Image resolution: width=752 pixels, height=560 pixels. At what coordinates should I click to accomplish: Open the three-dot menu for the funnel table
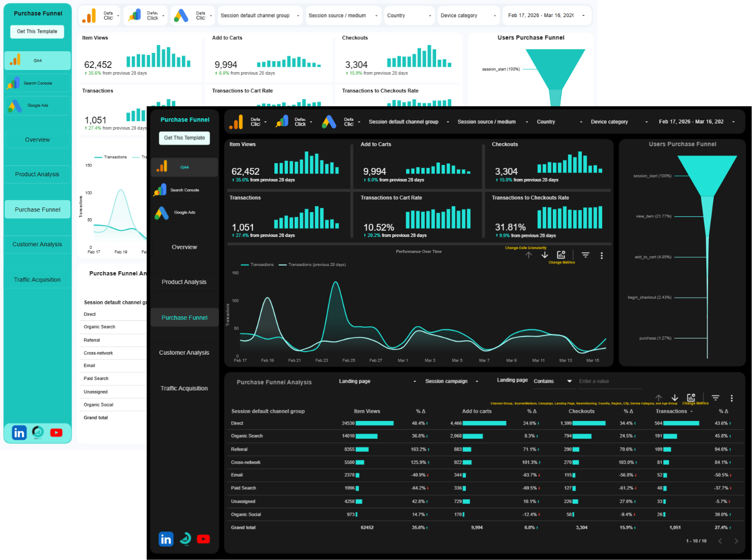(732, 398)
